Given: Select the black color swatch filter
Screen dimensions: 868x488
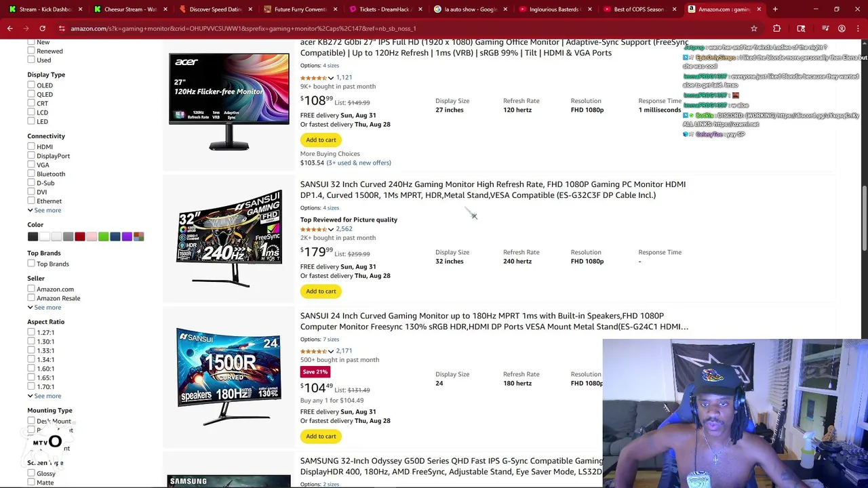Looking at the screenshot, I should pos(33,237).
